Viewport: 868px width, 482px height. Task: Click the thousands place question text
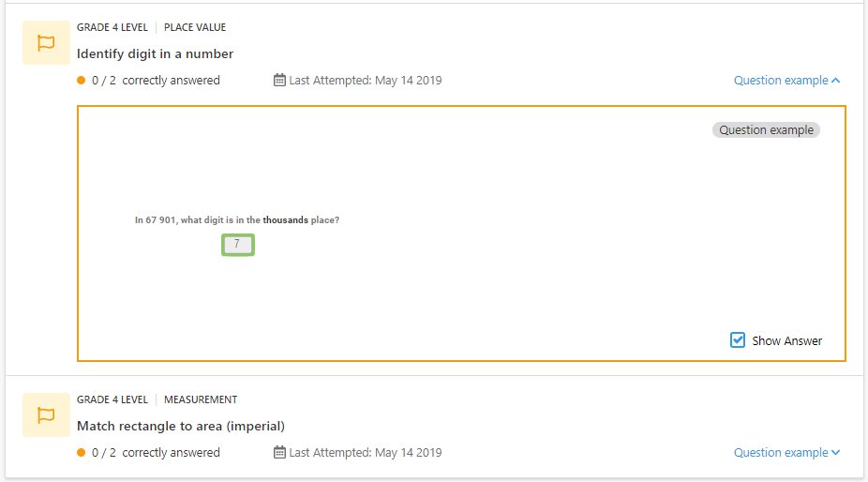click(x=237, y=220)
